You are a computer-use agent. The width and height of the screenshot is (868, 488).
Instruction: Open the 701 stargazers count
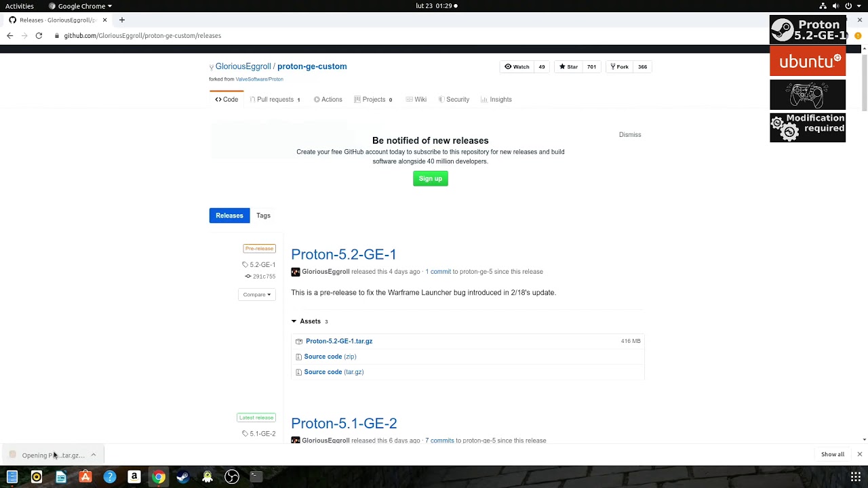click(x=591, y=66)
